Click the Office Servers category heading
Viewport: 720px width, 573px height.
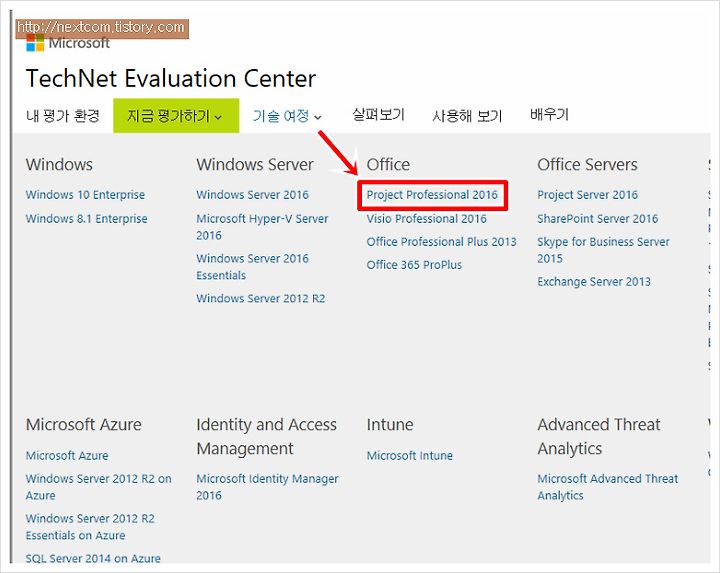[588, 164]
